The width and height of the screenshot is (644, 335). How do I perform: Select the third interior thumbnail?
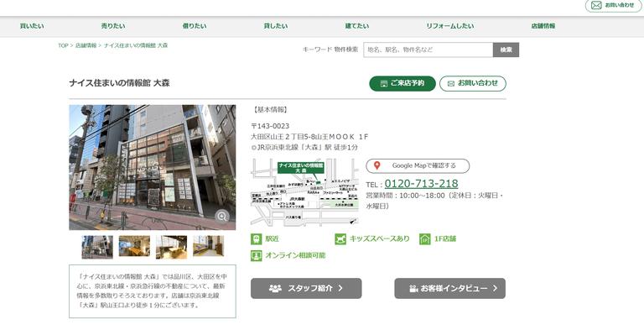click(x=171, y=247)
